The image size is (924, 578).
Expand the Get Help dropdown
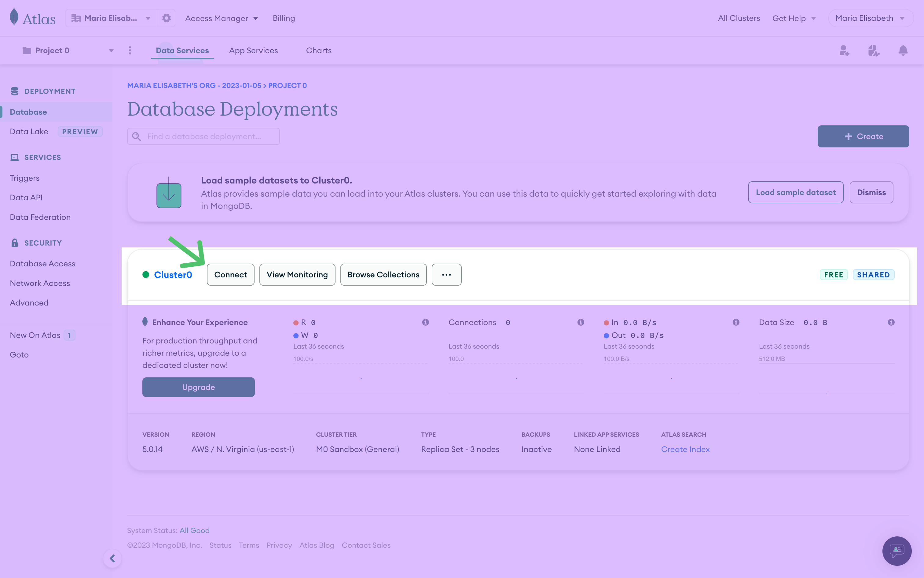coord(794,18)
